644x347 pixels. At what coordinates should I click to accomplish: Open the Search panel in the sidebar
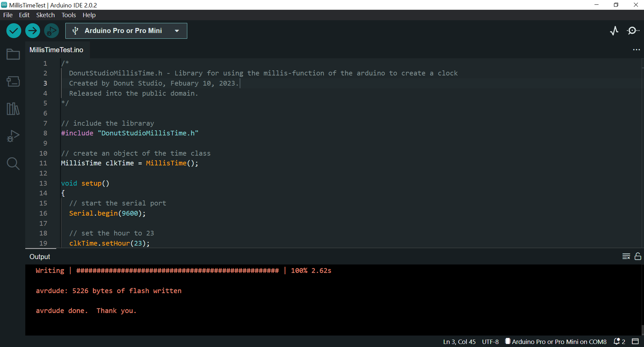click(13, 163)
